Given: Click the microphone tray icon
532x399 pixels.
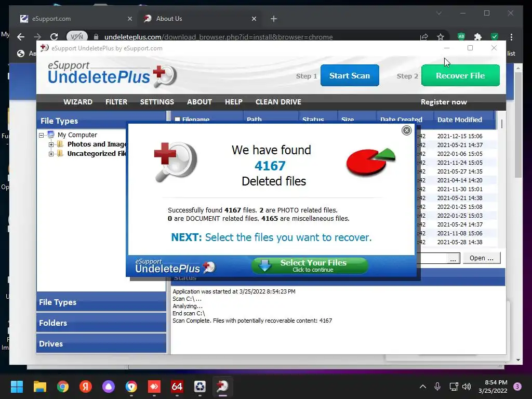Looking at the screenshot, I should [437, 387].
